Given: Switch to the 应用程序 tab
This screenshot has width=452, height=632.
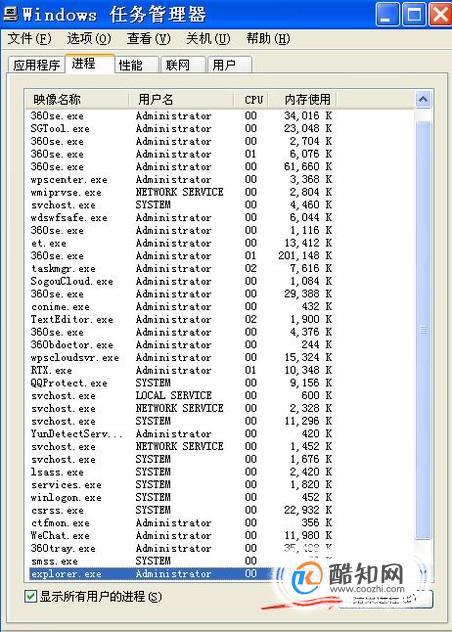Looking at the screenshot, I should pos(36,64).
